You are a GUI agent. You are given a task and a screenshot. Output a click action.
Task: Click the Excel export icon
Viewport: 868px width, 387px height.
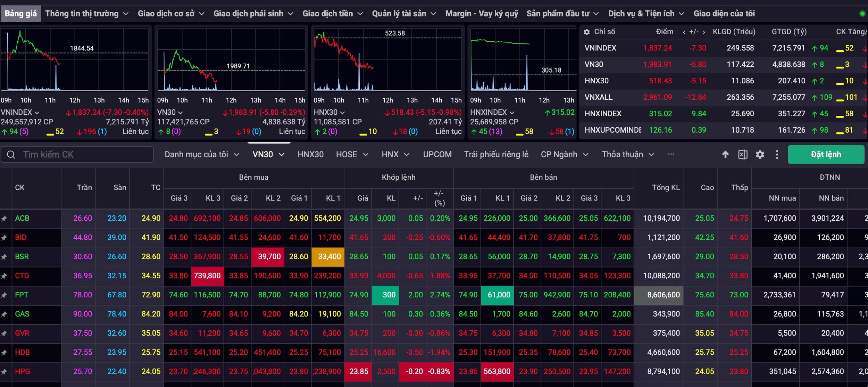tap(743, 155)
